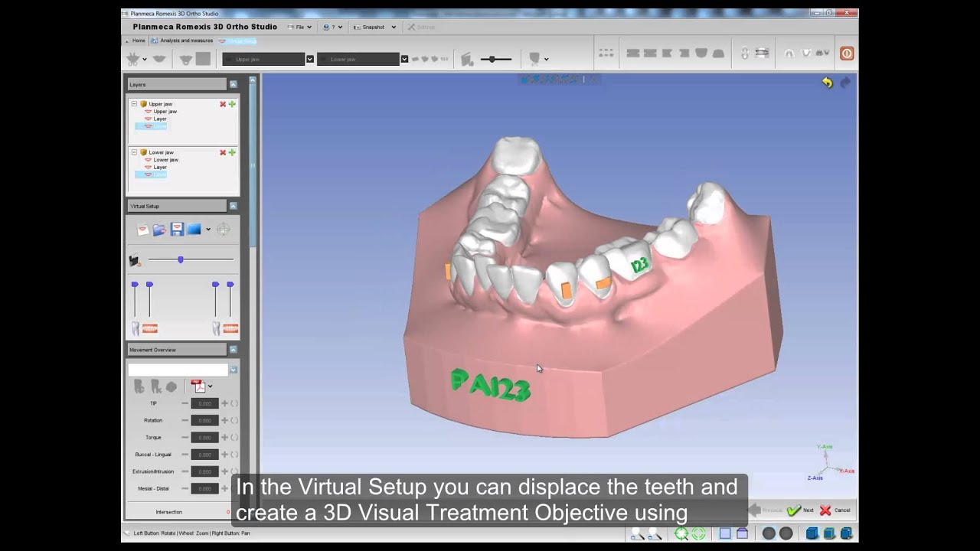
Task: Open the Lower jaw selection dropdown
Action: pos(404,59)
